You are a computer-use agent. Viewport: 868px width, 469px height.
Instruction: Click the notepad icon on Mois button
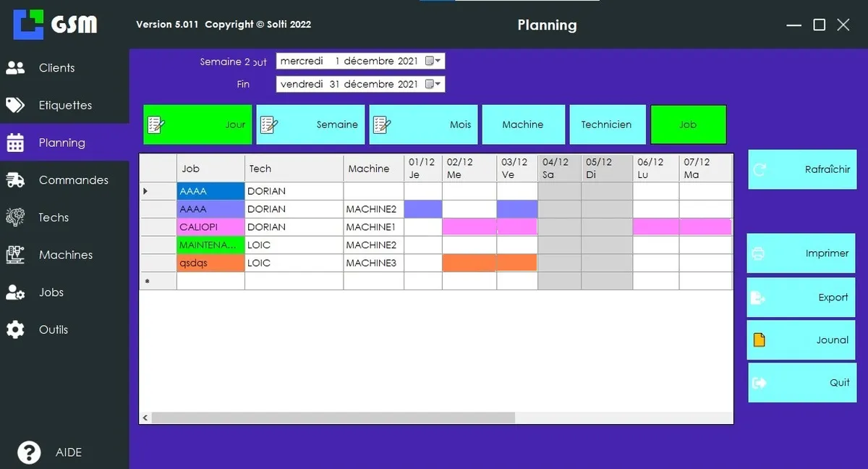(382, 124)
